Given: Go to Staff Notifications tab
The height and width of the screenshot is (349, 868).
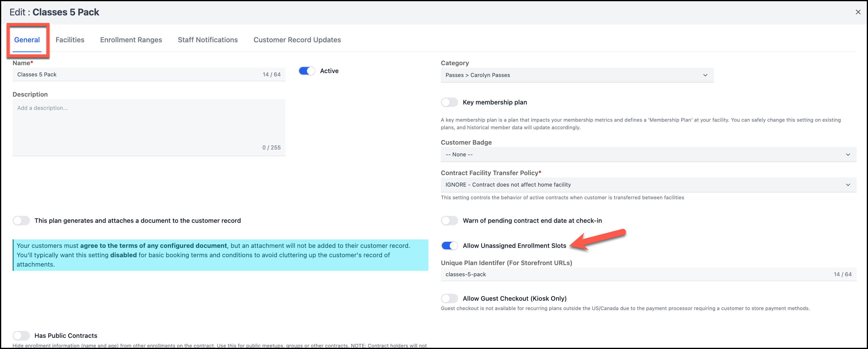Looking at the screenshot, I should [208, 40].
